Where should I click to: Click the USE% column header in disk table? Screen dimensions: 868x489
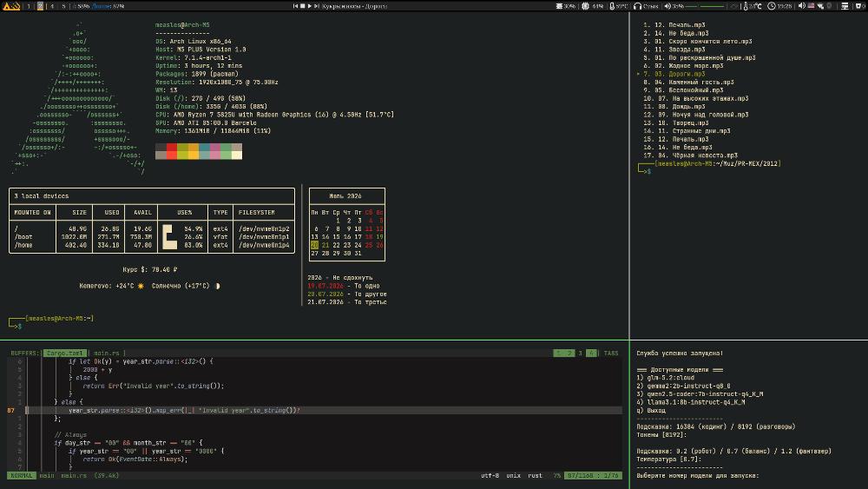click(x=184, y=213)
